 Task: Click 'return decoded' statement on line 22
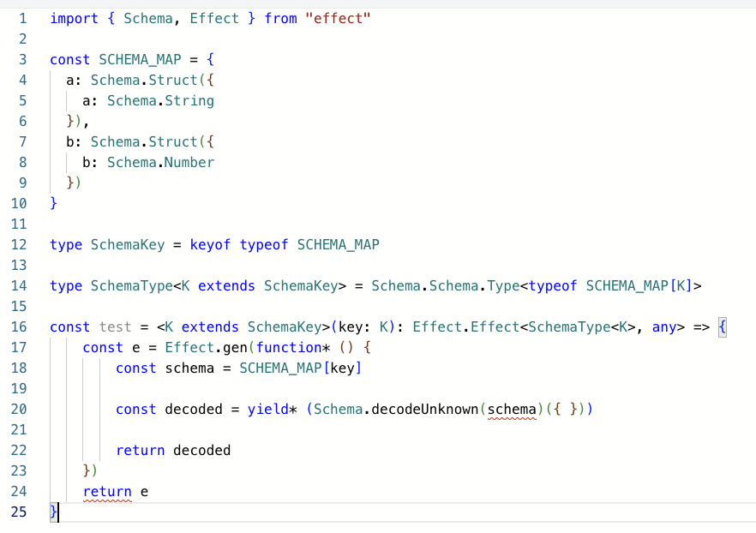[173, 451]
